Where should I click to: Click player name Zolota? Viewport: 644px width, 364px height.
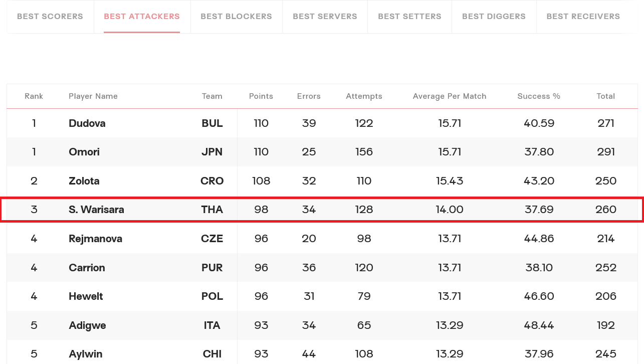coord(84,181)
